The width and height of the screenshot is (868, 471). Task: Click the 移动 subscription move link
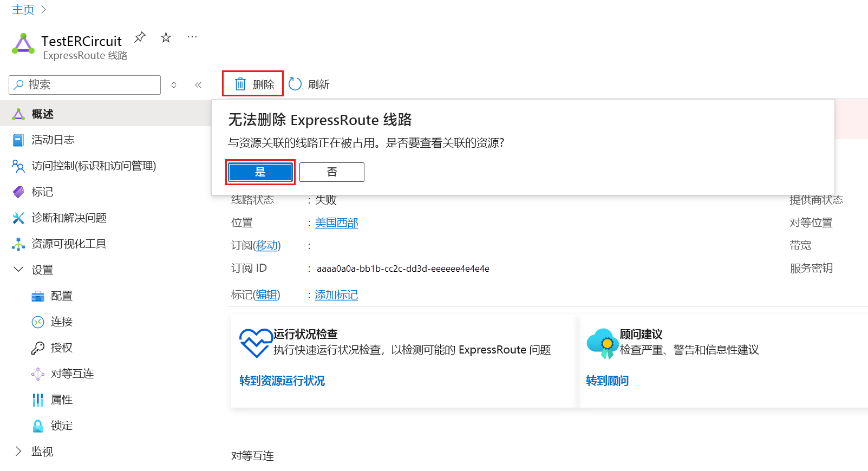pos(266,246)
